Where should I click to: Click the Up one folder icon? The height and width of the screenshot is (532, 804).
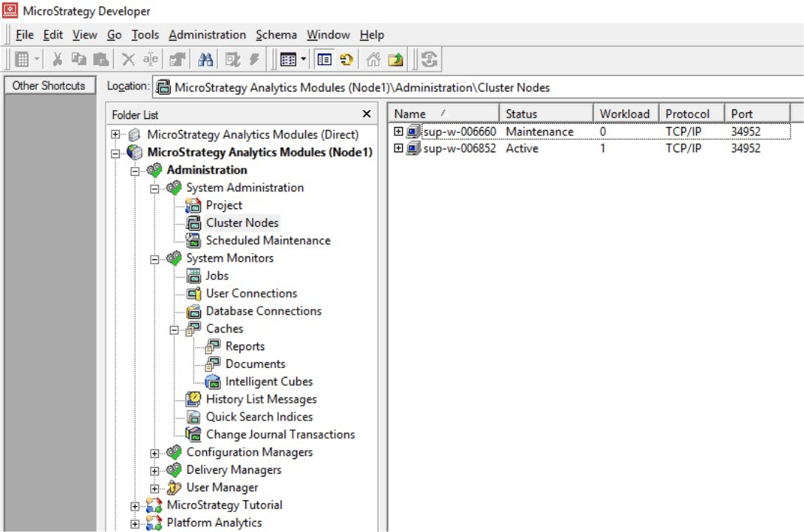click(395, 59)
